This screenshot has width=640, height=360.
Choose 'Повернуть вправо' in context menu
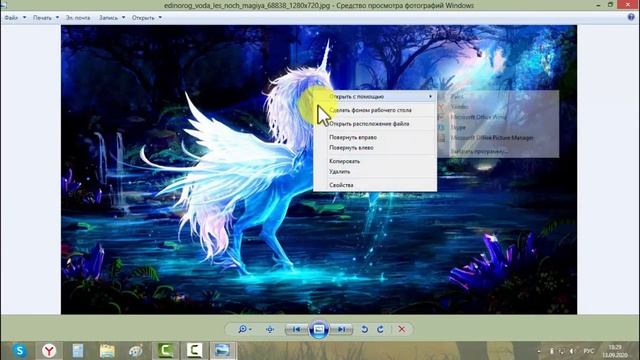375,138
